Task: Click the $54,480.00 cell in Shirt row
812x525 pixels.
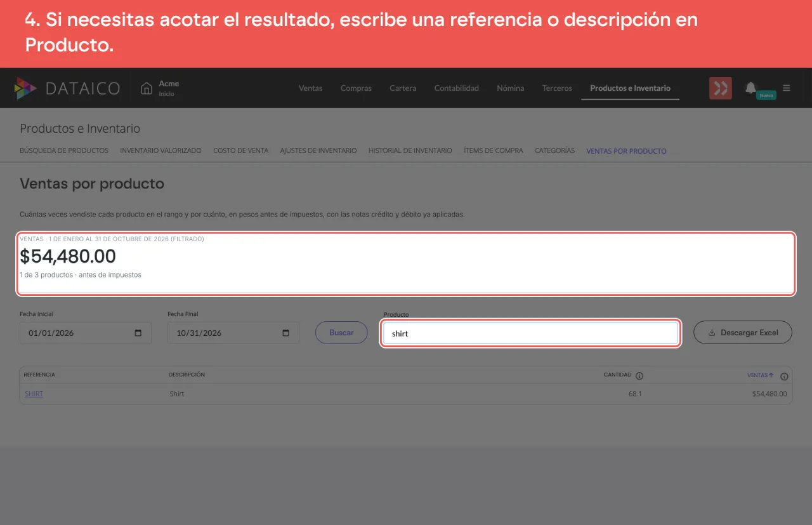Action: [x=769, y=394]
